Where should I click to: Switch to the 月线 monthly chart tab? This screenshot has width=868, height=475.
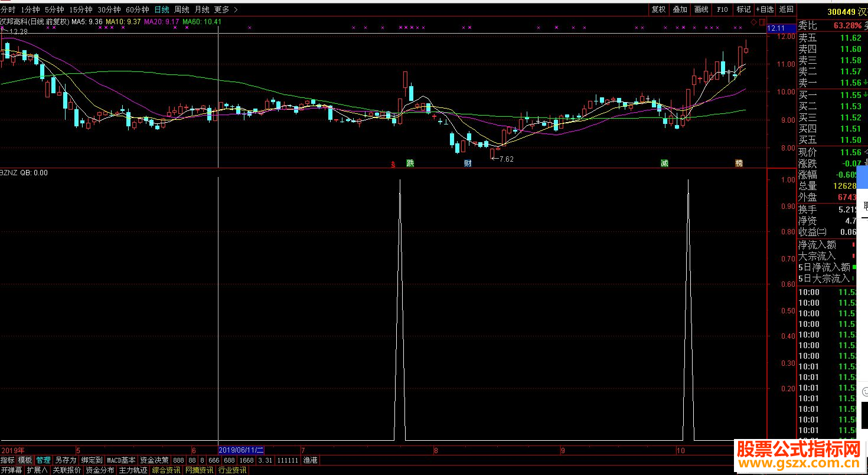(201, 9)
